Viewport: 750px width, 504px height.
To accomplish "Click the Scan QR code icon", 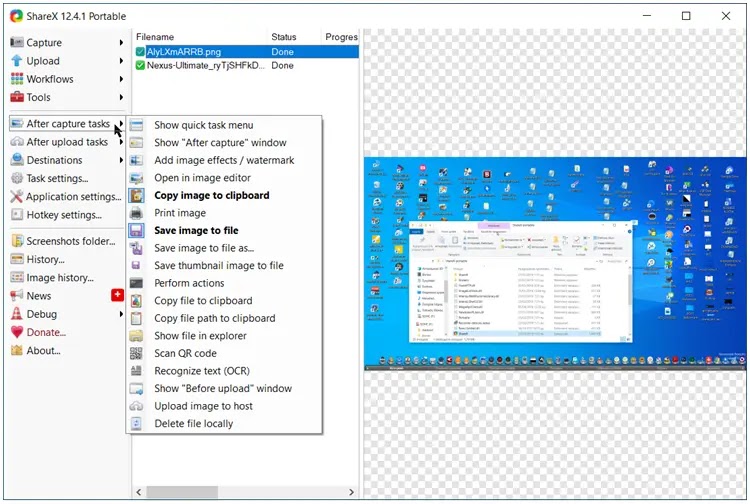I will [136, 353].
